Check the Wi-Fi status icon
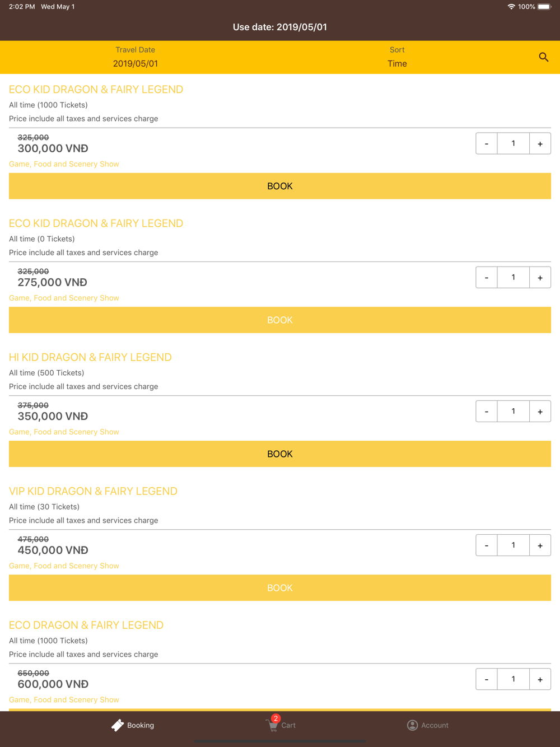560x747 pixels. (511, 7)
